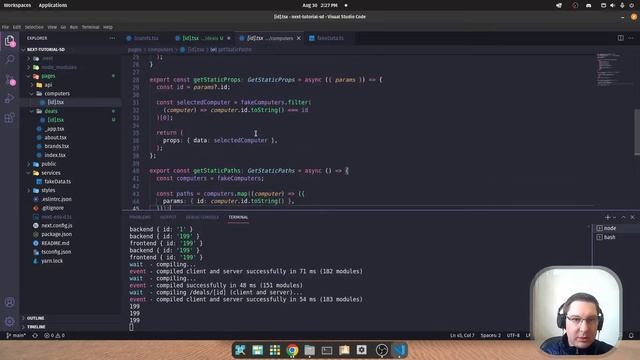Close the [id].tsx computers tab
The image size is (640, 360).
point(299,38)
